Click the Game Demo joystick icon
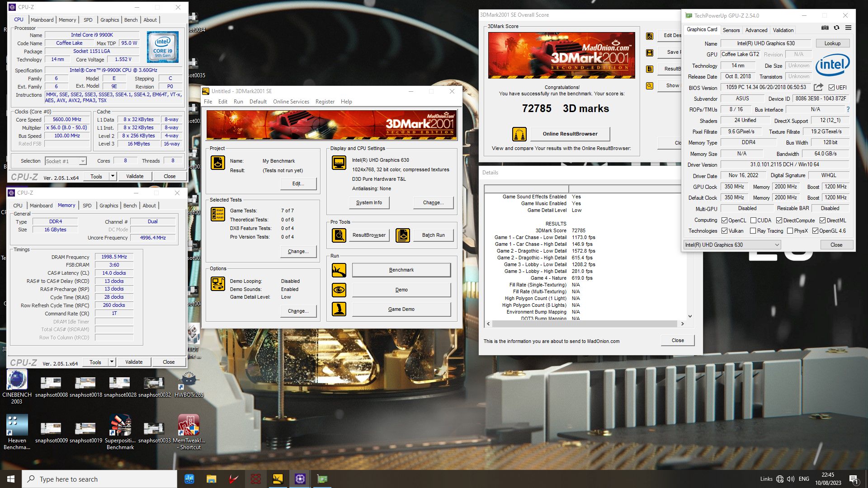868x488 pixels. click(x=339, y=309)
